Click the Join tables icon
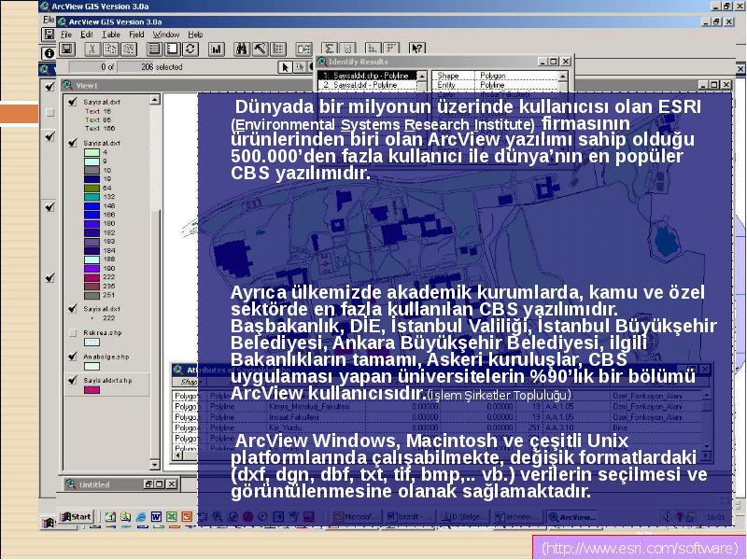 click(x=303, y=49)
